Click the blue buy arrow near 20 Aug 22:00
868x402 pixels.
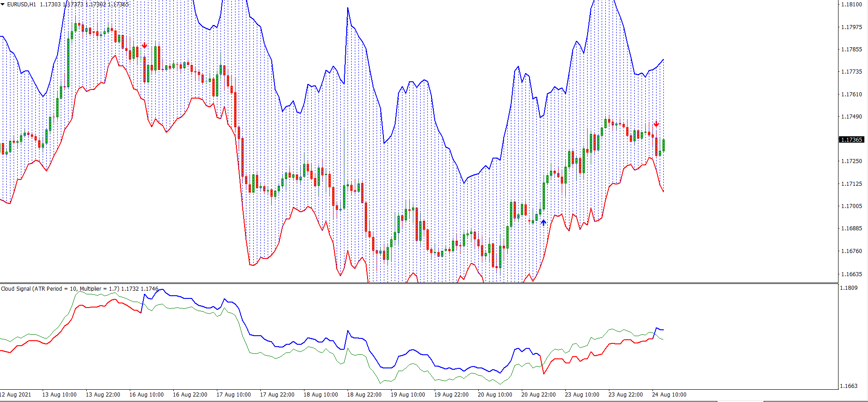point(544,223)
